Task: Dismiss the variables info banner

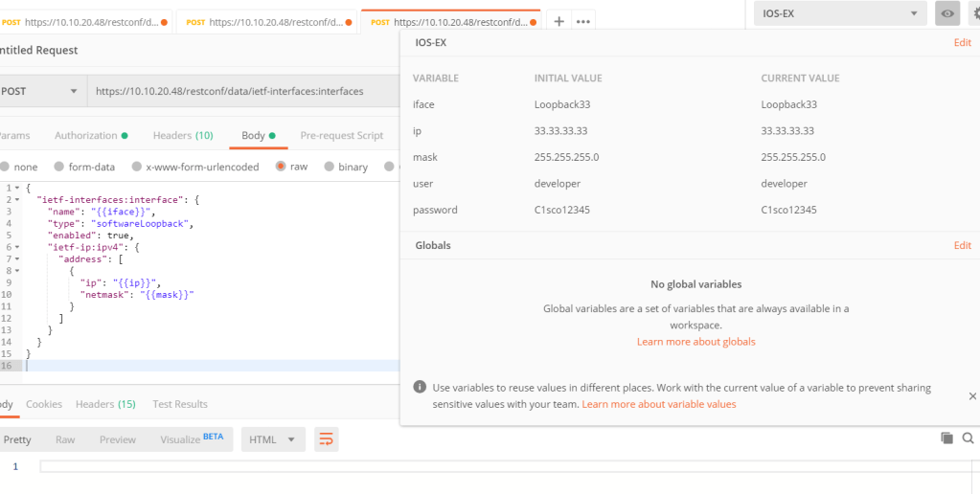Action: pyautogui.click(x=972, y=395)
